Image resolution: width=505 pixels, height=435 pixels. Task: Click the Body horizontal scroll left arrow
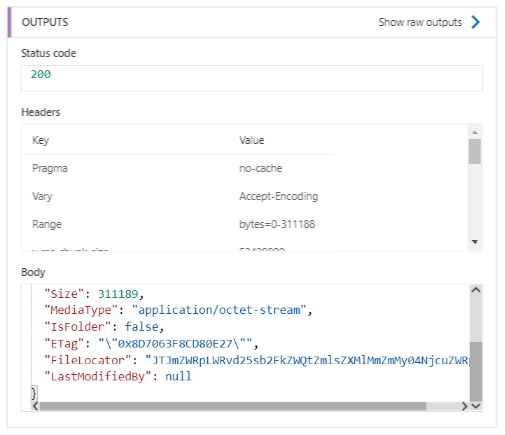click(x=35, y=406)
